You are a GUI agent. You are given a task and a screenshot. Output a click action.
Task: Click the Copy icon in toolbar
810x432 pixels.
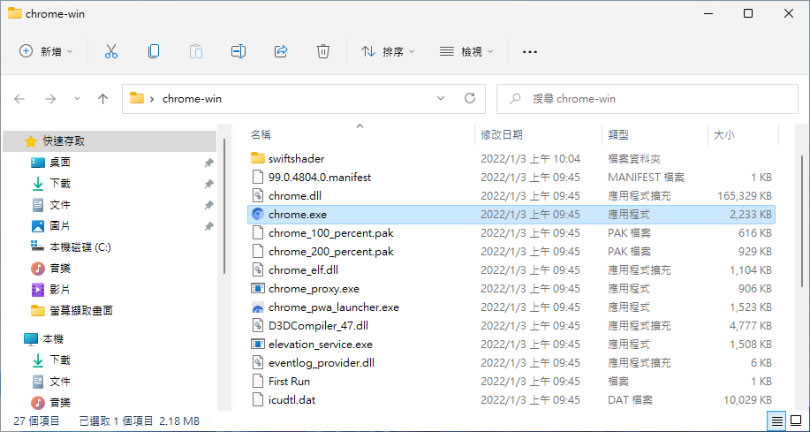(x=153, y=52)
